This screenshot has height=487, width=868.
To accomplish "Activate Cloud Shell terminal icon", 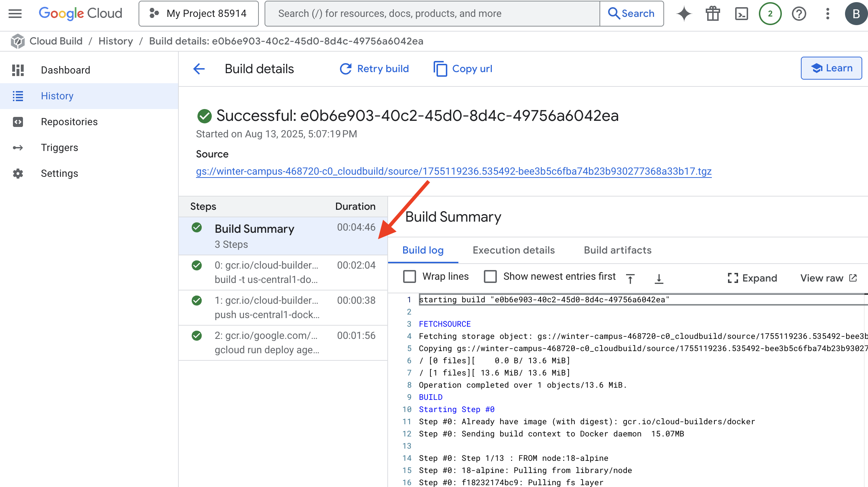I will 741,14.
